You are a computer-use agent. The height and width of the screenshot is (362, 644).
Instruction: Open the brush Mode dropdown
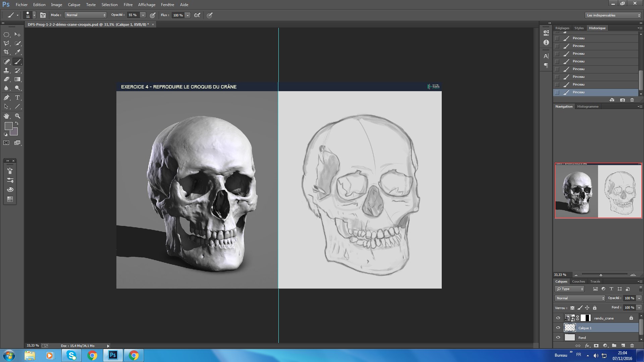pyautogui.click(x=86, y=15)
